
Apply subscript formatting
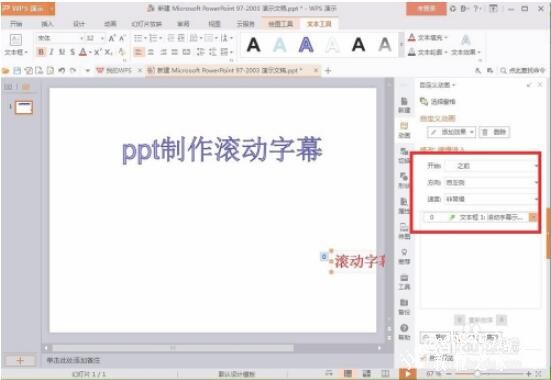click(x=109, y=52)
